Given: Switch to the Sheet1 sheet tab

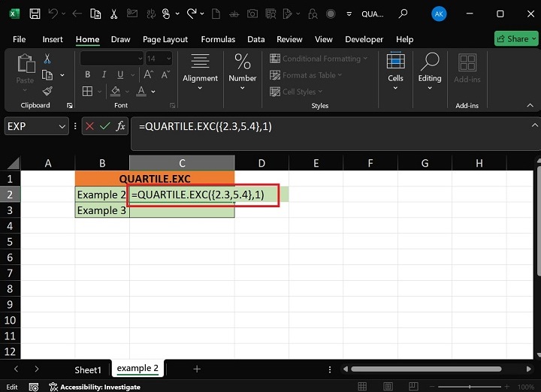Looking at the screenshot, I should click(x=88, y=370).
